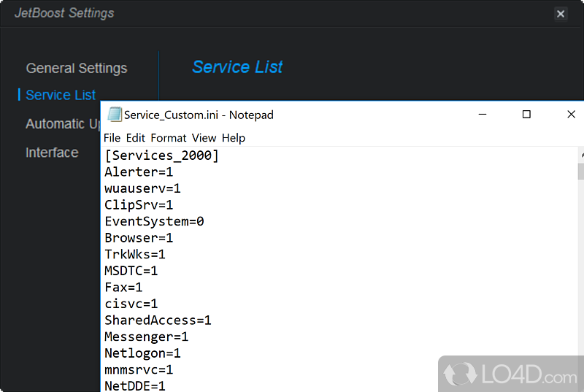Screen dimensions: 584x392
Task: Place cursor on the [Services_2000] line
Action: click(161, 155)
